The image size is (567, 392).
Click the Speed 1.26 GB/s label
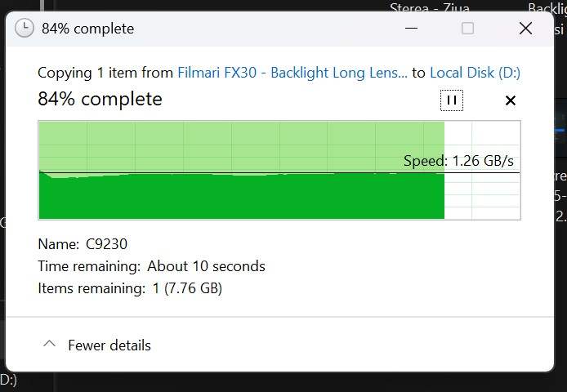[458, 161]
